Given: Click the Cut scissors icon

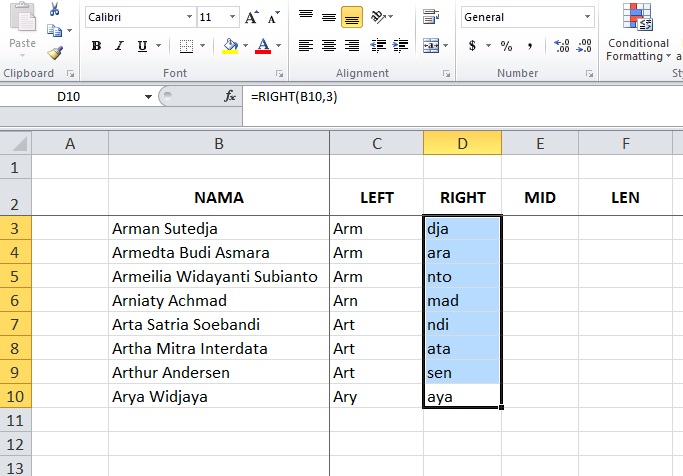Looking at the screenshot, I should point(54,10).
